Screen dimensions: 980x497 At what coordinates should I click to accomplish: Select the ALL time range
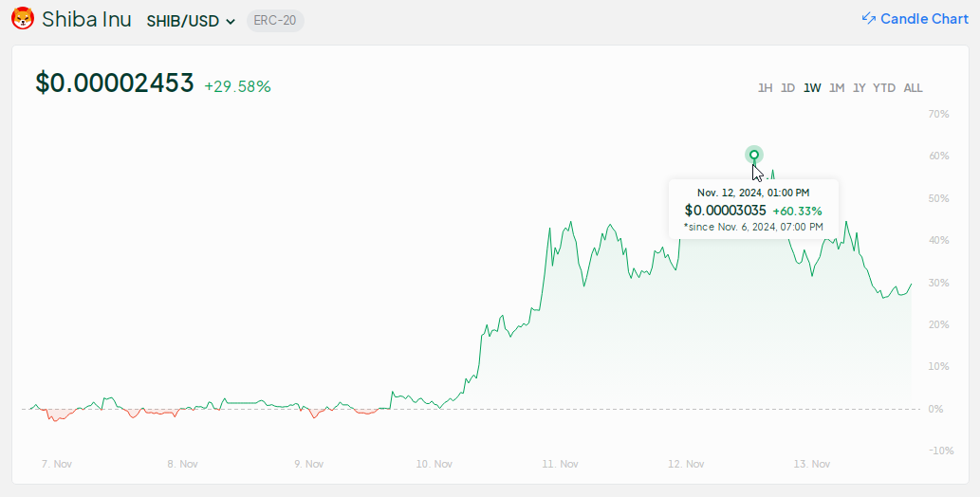click(x=914, y=88)
